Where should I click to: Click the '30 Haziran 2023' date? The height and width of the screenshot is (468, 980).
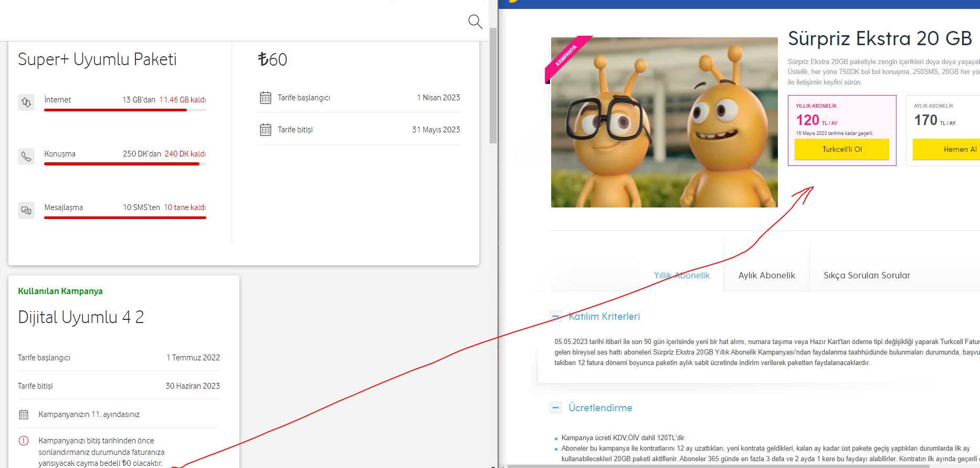pos(193,386)
